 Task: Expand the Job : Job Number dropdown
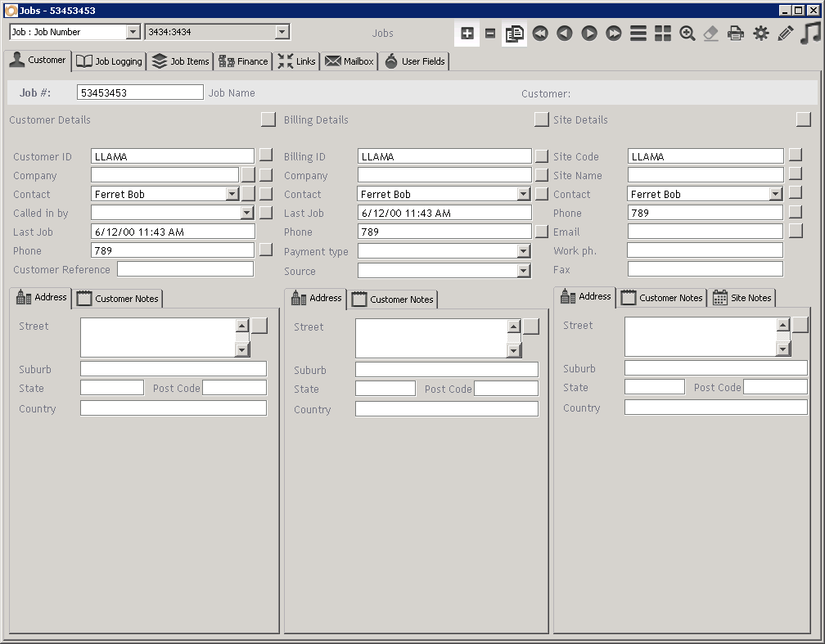tap(133, 32)
